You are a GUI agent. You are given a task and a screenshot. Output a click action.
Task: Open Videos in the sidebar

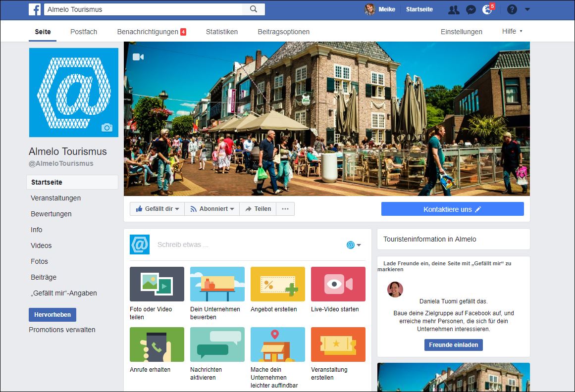click(x=41, y=245)
